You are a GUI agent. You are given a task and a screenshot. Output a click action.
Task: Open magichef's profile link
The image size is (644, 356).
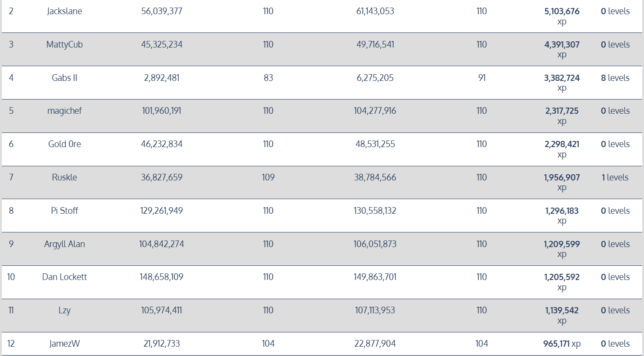(64, 111)
